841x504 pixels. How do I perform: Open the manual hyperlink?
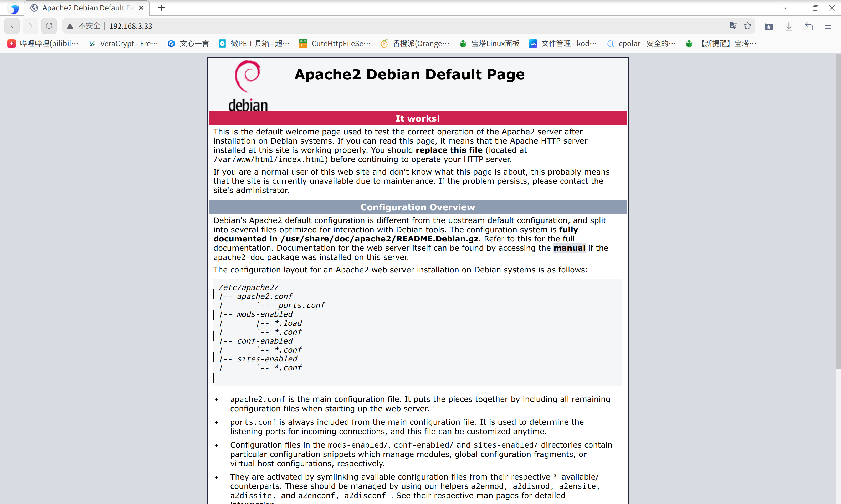pos(569,248)
